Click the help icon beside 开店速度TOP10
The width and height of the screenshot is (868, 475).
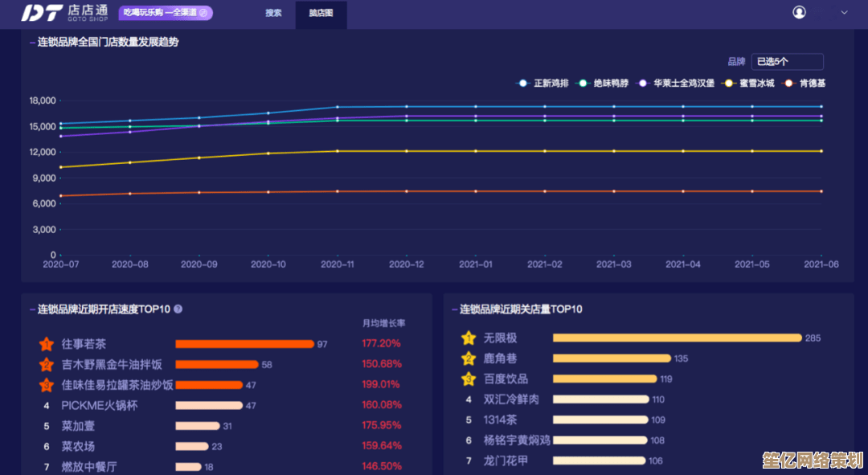coord(178,309)
